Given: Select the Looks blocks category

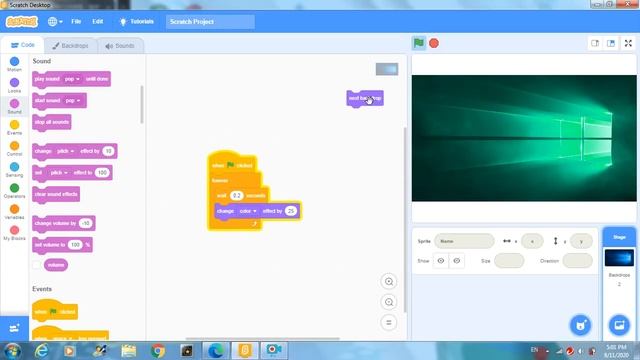Looking at the screenshot, I should coord(14,85).
